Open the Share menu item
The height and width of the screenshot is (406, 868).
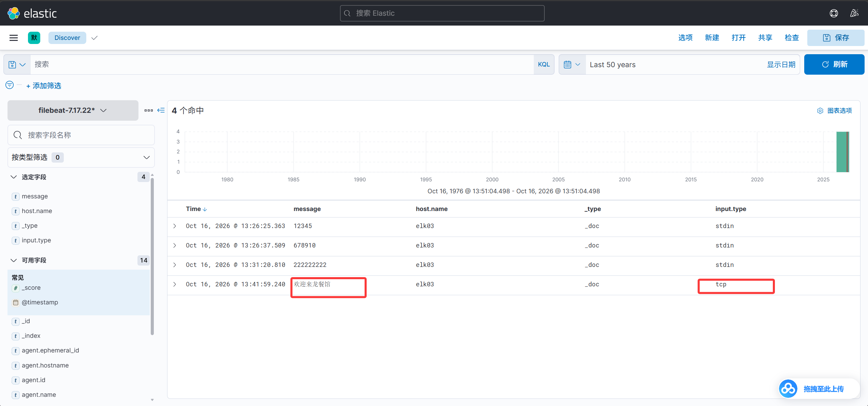coord(765,38)
